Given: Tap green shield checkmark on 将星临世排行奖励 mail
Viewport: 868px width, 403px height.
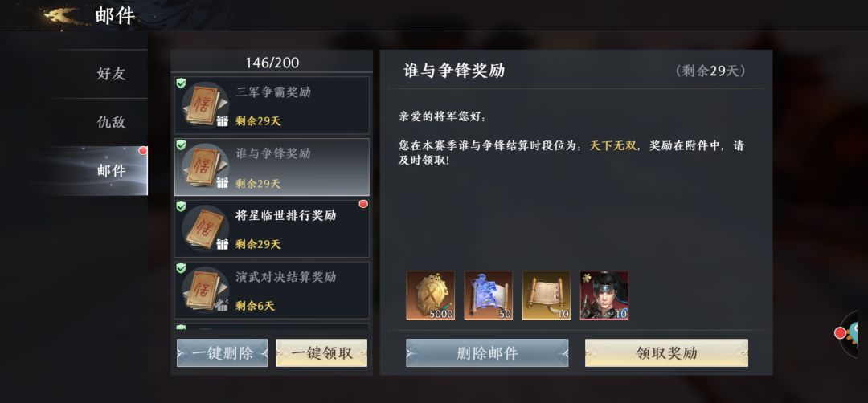Looking at the screenshot, I should 181,206.
